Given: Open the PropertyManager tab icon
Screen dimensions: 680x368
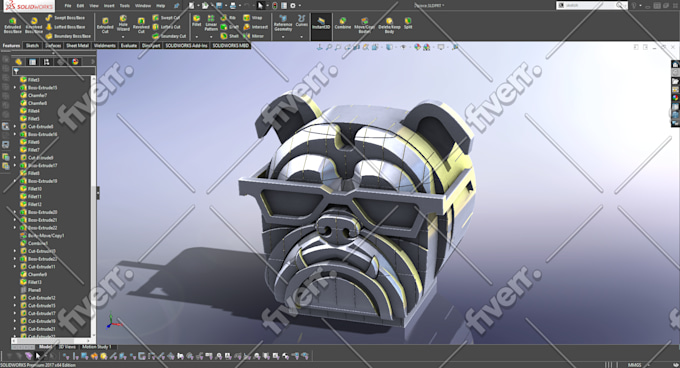Looking at the screenshot, I should tap(33, 62).
